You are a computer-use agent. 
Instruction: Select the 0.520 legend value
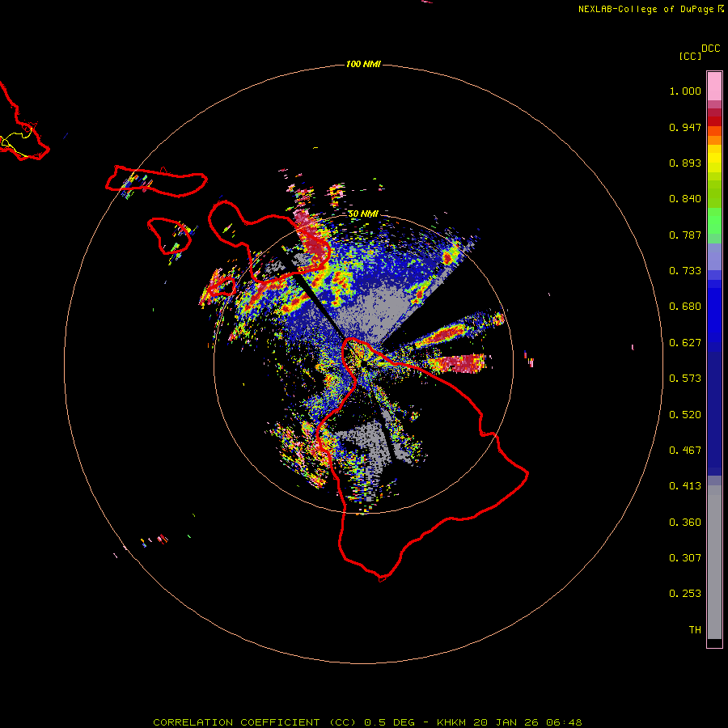click(x=685, y=415)
